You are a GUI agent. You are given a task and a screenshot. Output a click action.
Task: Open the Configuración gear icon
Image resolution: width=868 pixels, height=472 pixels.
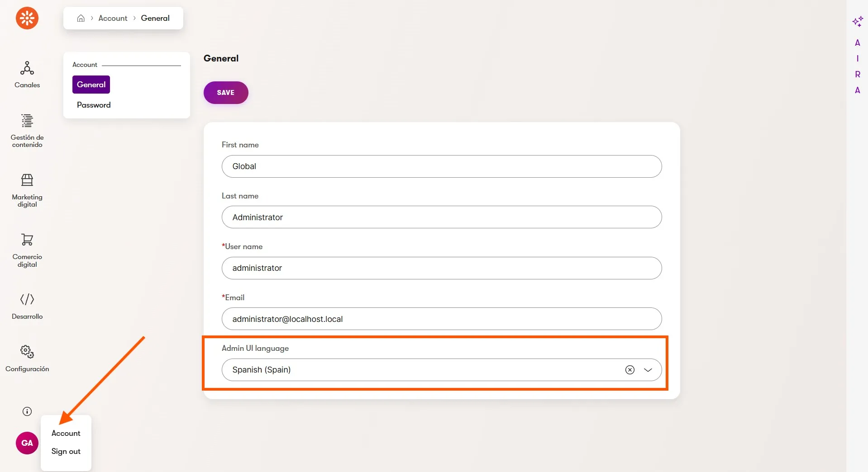[x=27, y=351]
